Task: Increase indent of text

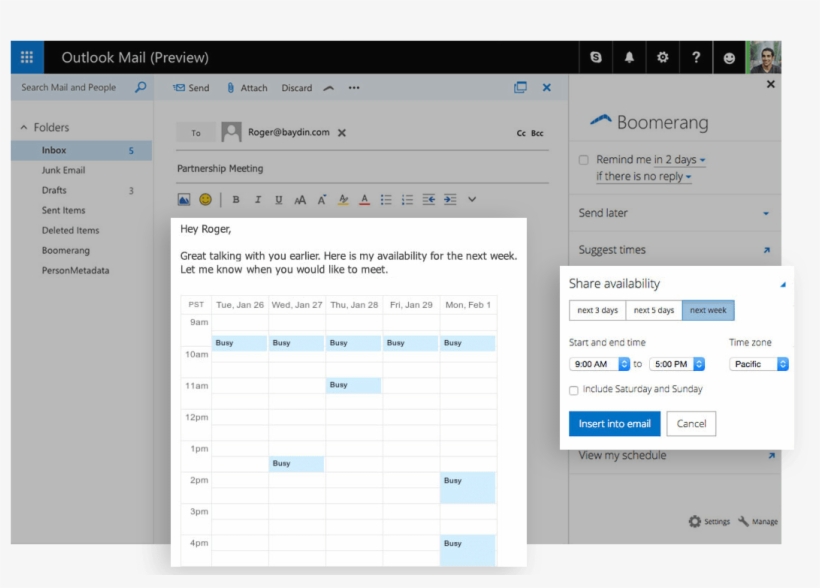Action: (x=450, y=199)
